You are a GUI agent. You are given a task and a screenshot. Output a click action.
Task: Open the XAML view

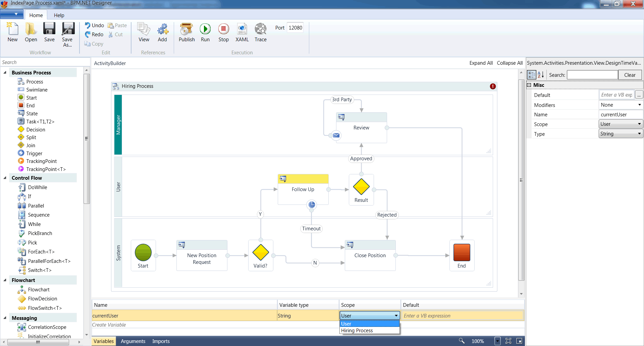coord(242,30)
